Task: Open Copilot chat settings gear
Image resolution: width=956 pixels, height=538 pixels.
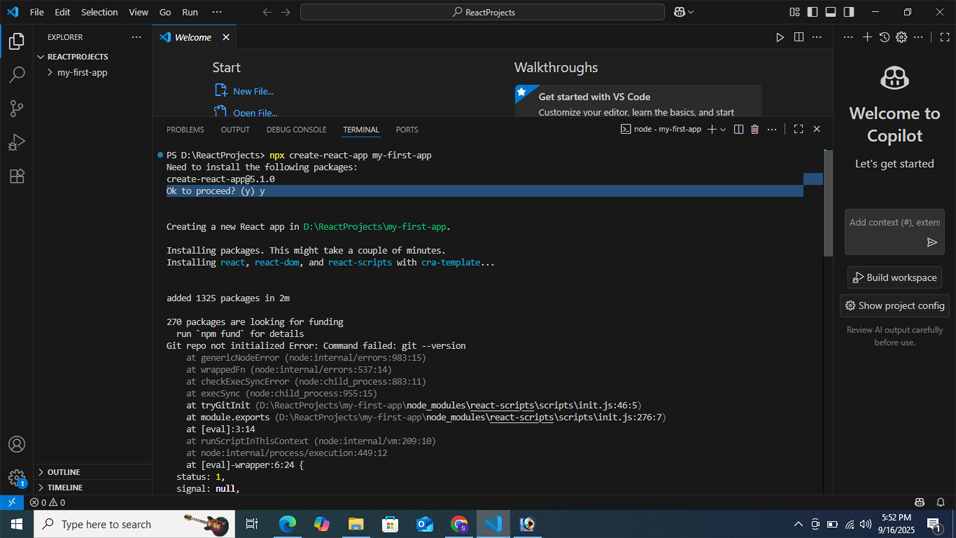Action: coord(901,37)
